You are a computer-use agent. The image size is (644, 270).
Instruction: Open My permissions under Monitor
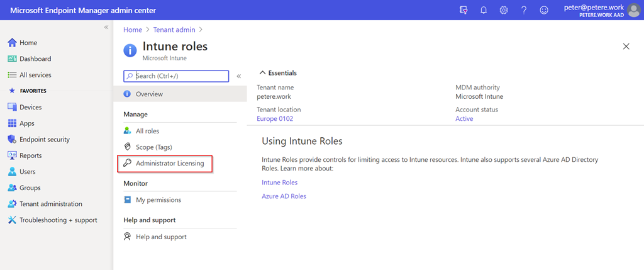(x=158, y=200)
